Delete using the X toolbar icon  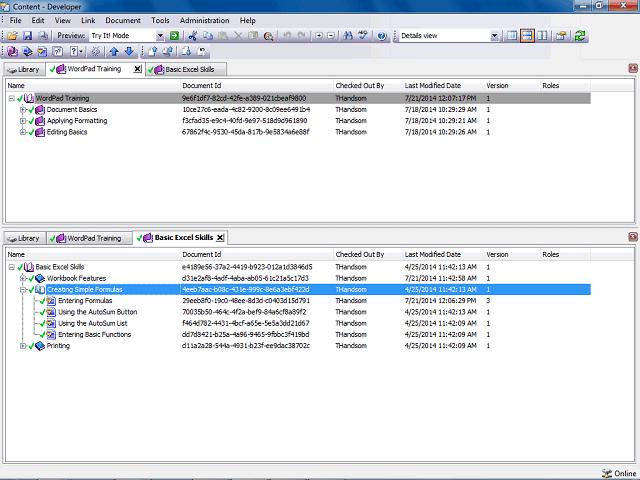(238, 36)
